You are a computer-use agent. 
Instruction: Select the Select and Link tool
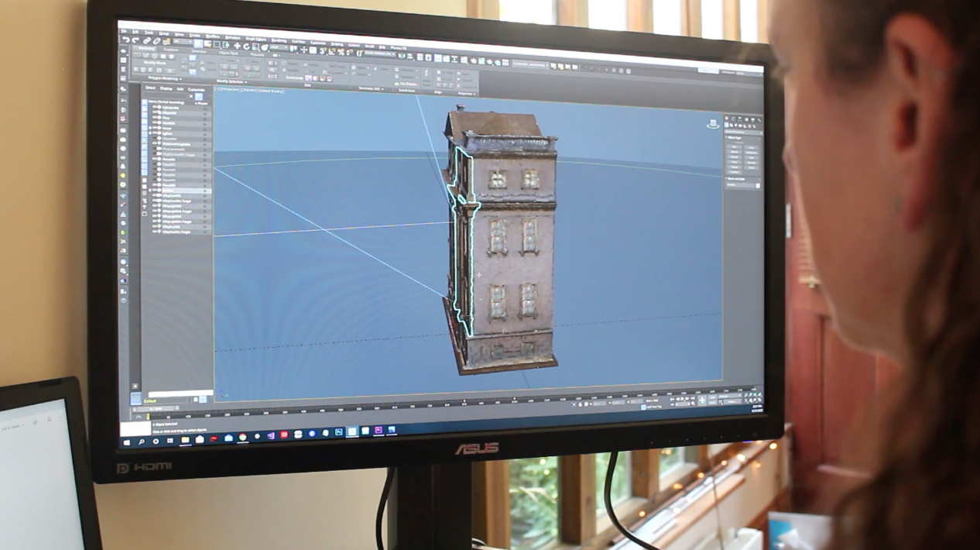click(146, 41)
